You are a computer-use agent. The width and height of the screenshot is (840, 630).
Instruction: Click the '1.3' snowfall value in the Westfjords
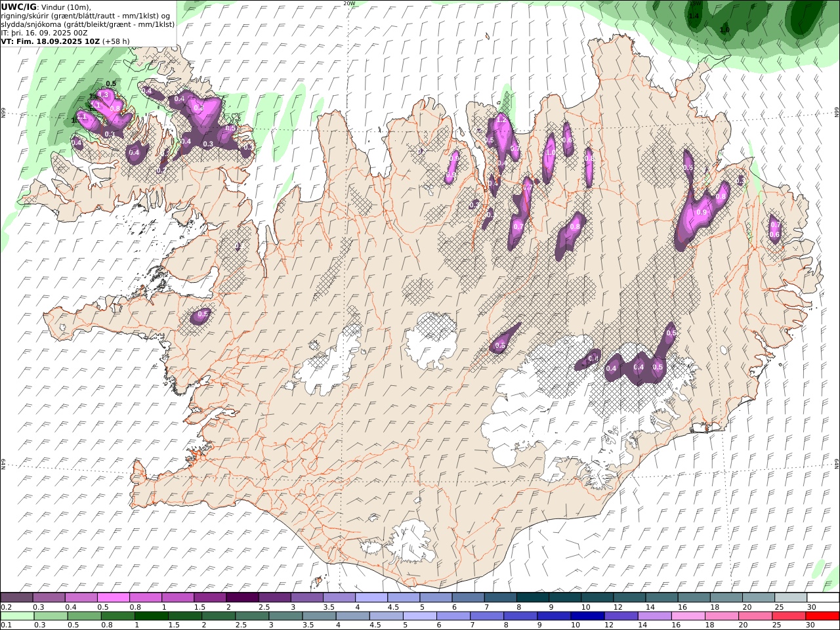(103, 95)
